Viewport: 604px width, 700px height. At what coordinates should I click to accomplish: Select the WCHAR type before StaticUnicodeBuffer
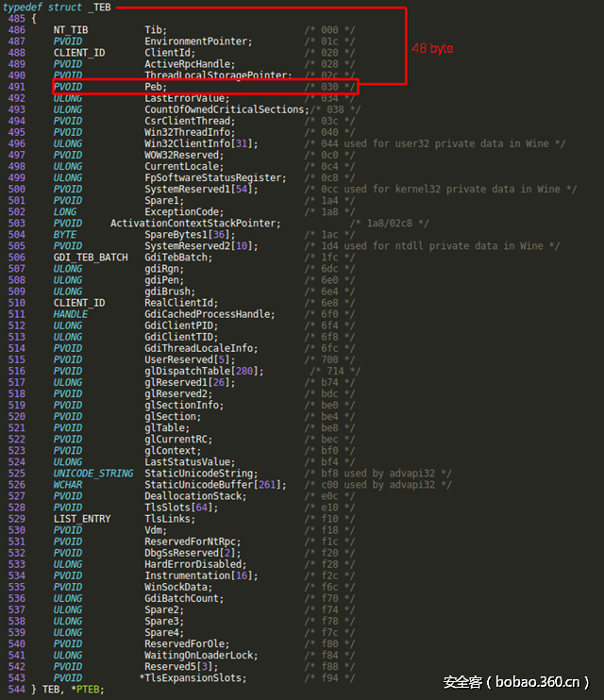tap(68, 485)
